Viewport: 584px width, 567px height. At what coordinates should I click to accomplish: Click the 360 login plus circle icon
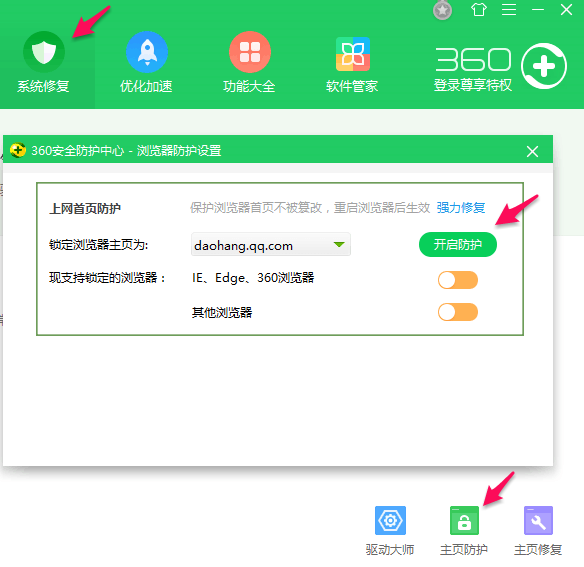pos(544,66)
